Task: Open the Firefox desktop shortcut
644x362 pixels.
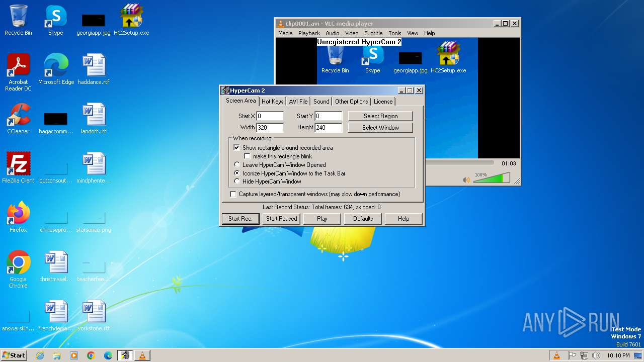Action: tap(18, 217)
